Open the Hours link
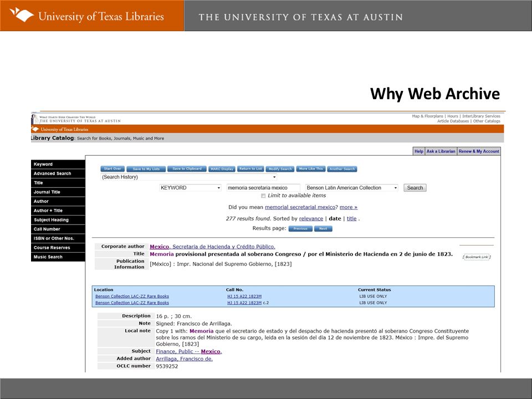 (x=453, y=116)
